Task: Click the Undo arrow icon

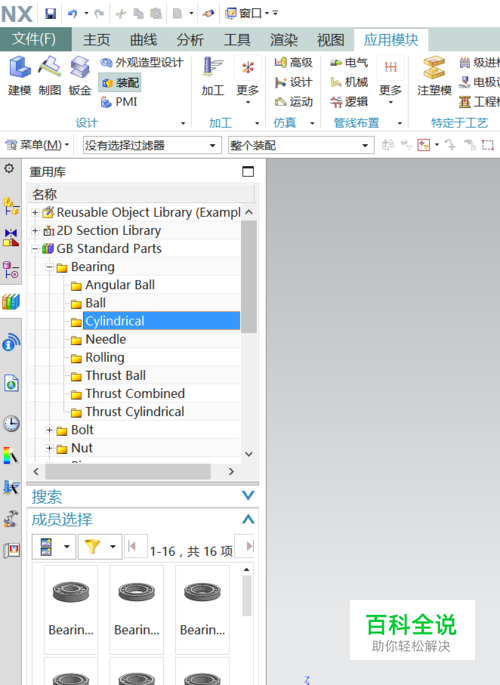Action: [72, 14]
